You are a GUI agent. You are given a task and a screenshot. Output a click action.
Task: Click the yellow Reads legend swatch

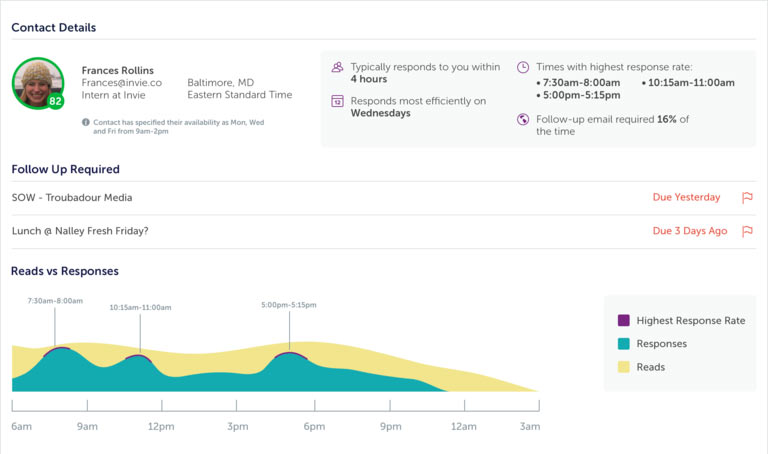pyautogui.click(x=624, y=367)
